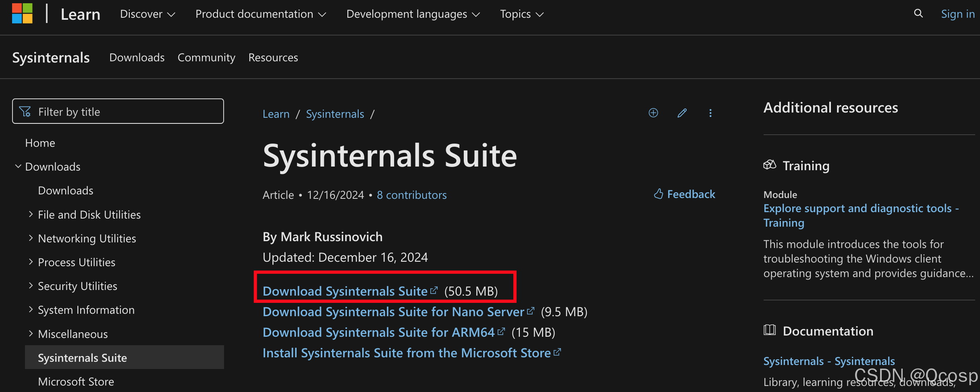The image size is (980, 392).
Task: Click the Learn breadcrumb link
Action: pos(276,114)
